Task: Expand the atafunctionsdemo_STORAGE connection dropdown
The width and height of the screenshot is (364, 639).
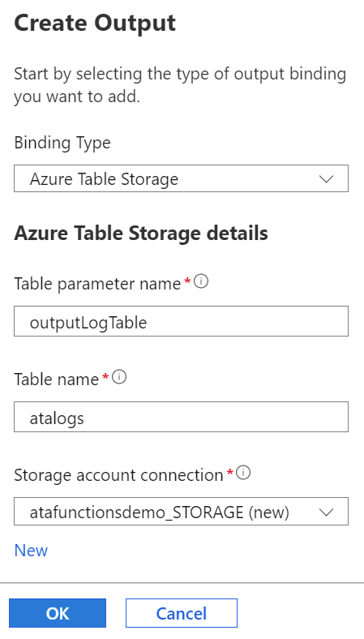Action: 181,512
